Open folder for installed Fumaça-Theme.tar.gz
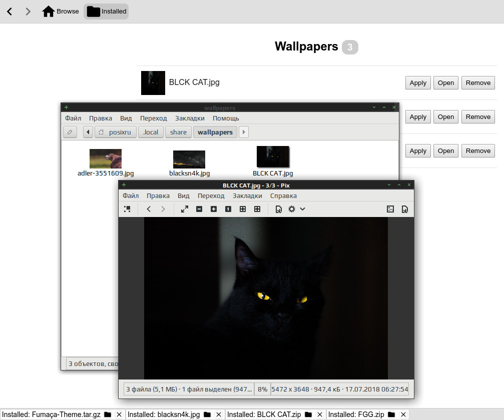Image resolution: width=504 pixels, height=420 pixels. point(108,414)
